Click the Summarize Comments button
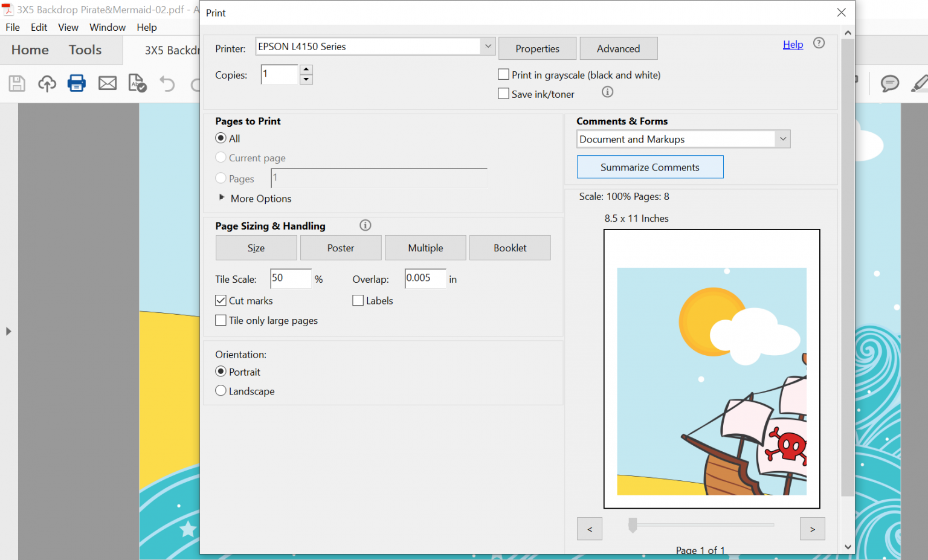This screenshot has height=560, width=928. click(x=649, y=167)
